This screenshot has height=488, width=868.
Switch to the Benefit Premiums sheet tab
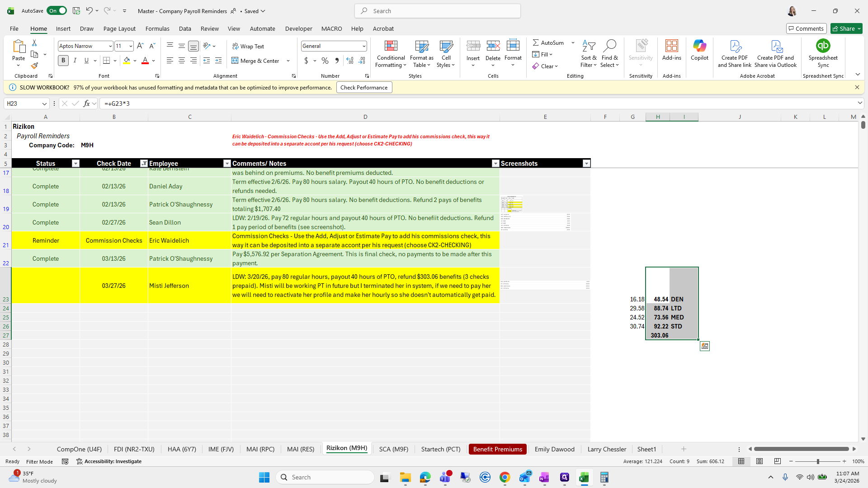(x=497, y=449)
